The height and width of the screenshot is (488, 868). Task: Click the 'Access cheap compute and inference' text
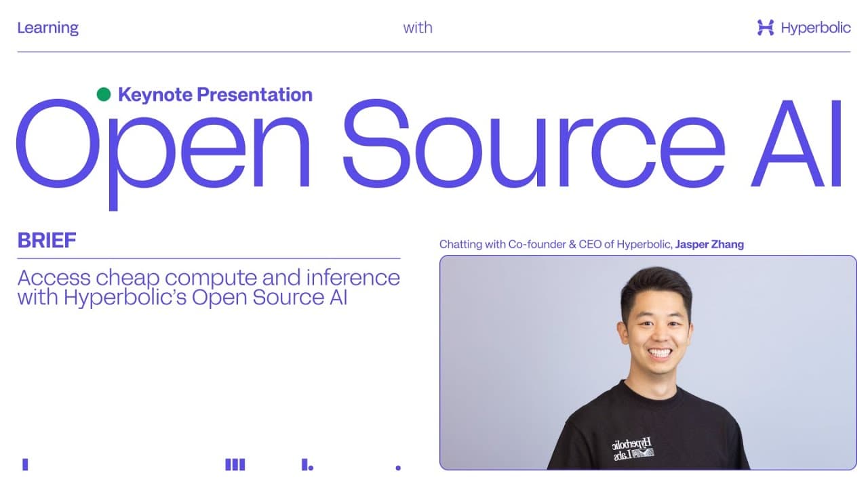209,278
